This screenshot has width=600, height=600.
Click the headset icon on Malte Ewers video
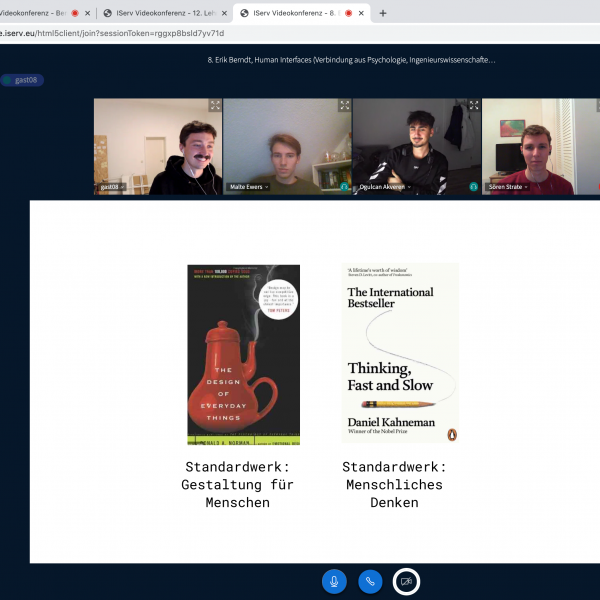pyautogui.click(x=344, y=187)
